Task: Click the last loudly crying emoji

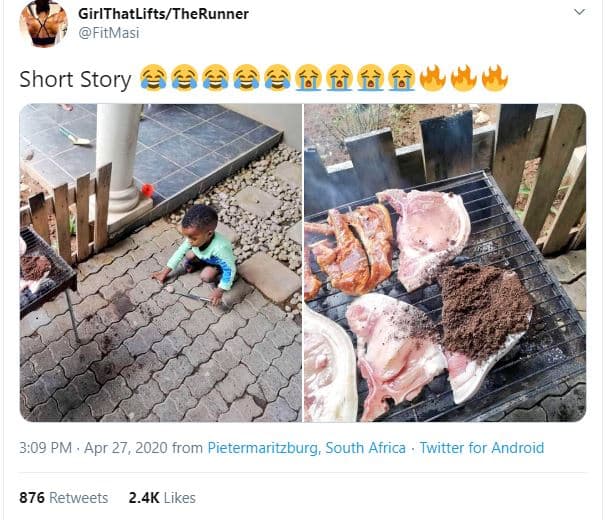Action: 402,78
